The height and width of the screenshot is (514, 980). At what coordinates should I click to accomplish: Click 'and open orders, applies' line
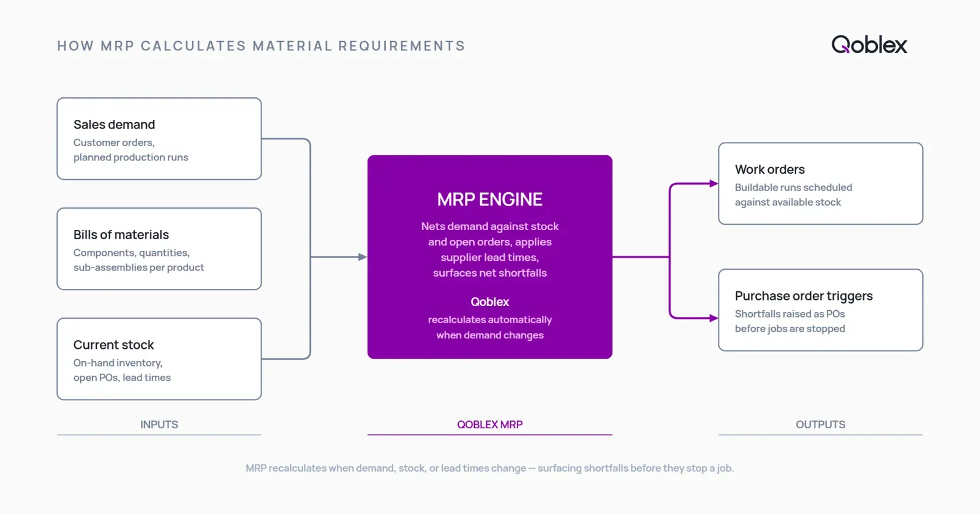pyautogui.click(x=490, y=242)
